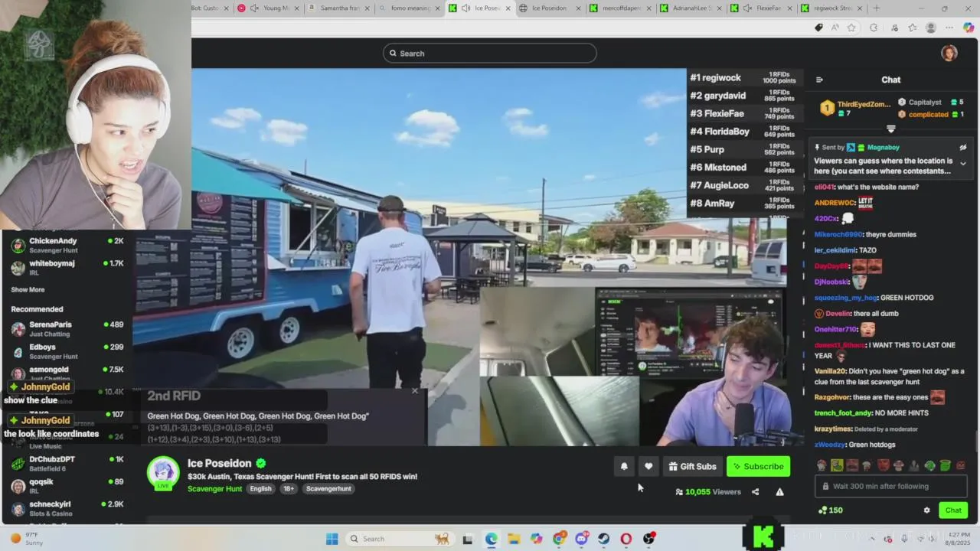Click the Scavengerhunt tag
The height and width of the screenshot is (551, 980).
click(328, 489)
